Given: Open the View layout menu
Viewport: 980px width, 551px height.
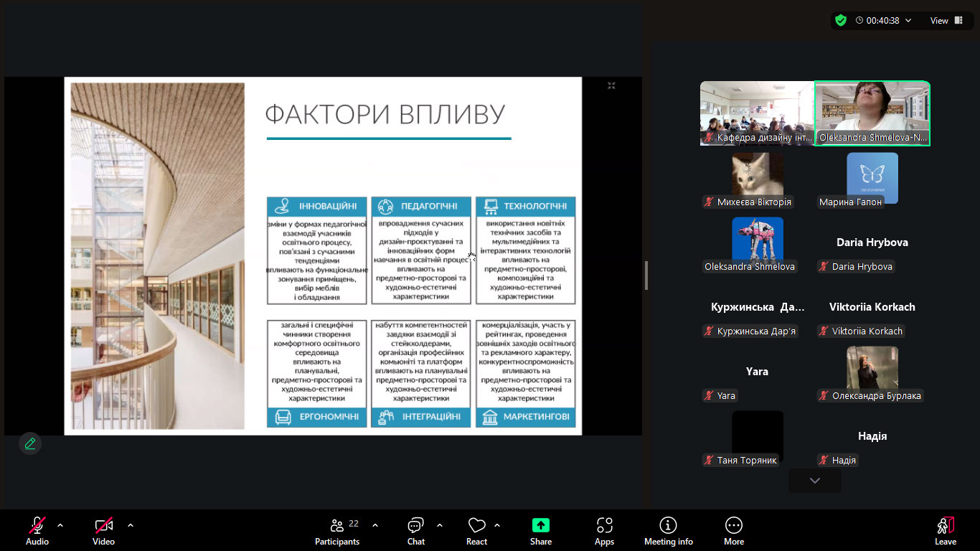Looking at the screenshot, I should 945,21.
